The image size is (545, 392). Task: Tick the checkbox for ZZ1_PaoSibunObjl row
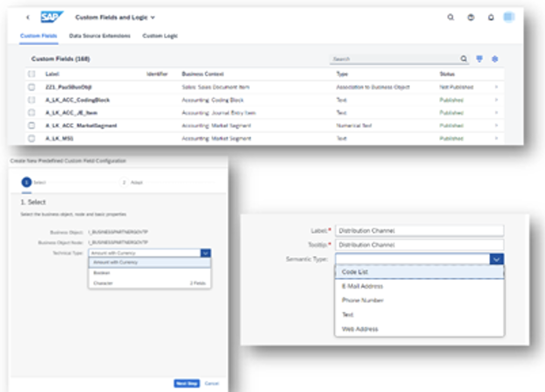32,87
